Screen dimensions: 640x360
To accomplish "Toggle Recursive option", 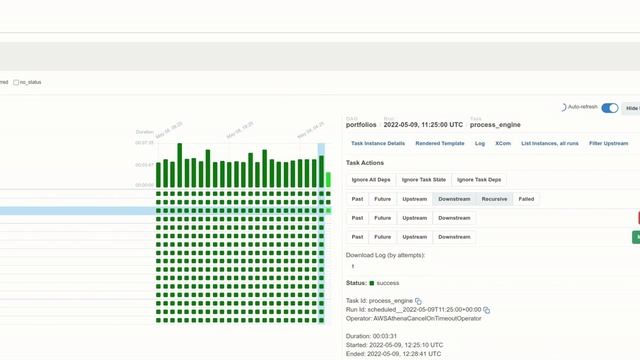I will pyautogui.click(x=494, y=199).
